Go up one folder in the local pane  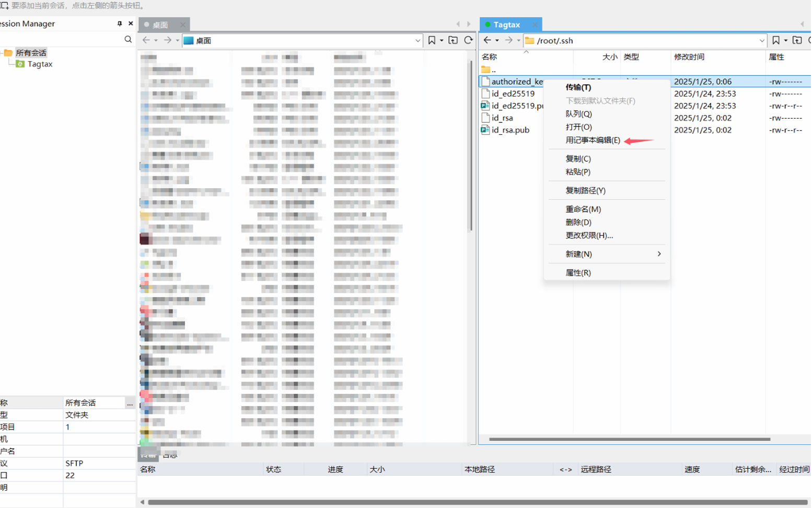coord(453,40)
